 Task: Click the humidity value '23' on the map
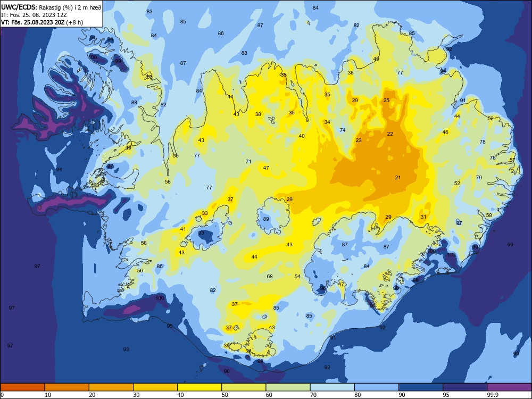(x=359, y=140)
